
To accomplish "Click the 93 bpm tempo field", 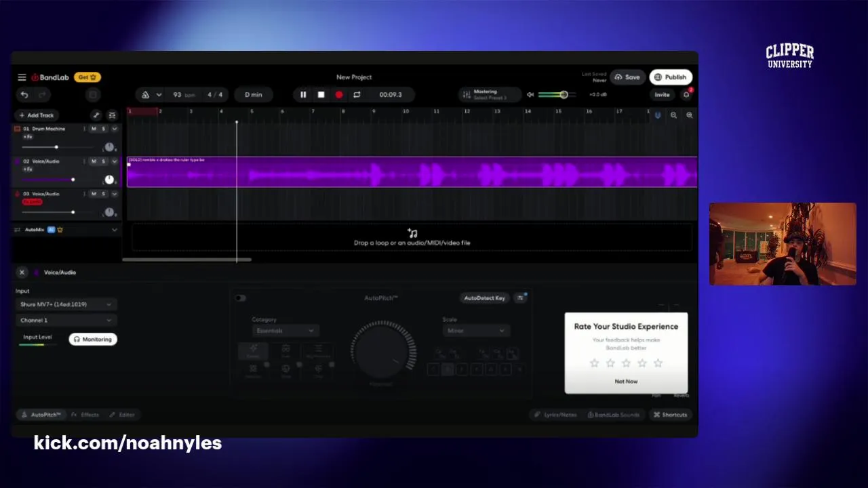I will [x=184, y=95].
